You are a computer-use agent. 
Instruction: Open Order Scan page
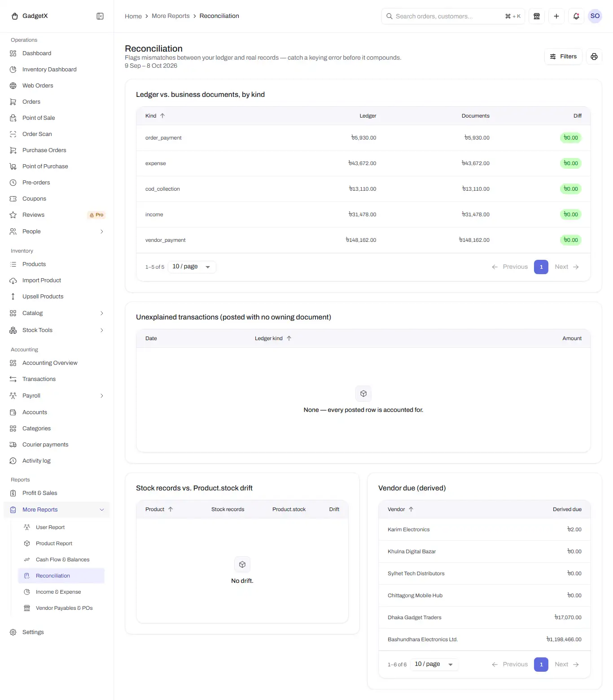click(57, 134)
